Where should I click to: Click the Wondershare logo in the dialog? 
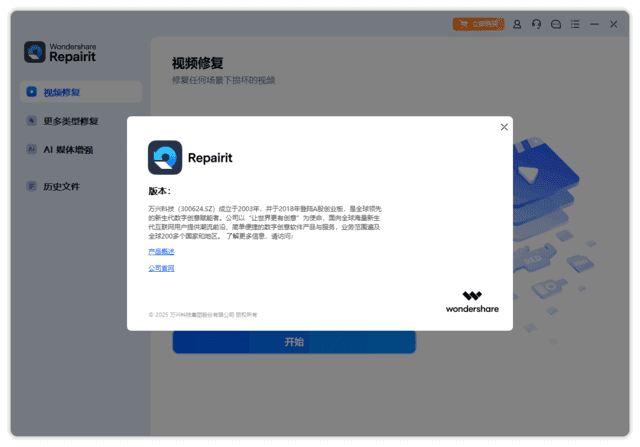472,301
